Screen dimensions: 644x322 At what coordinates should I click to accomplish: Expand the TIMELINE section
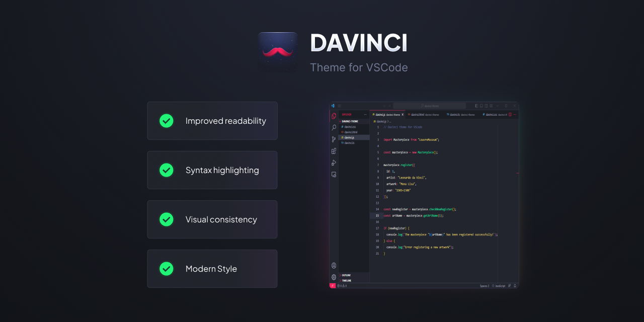pyautogui.click(x=346, y=280)
